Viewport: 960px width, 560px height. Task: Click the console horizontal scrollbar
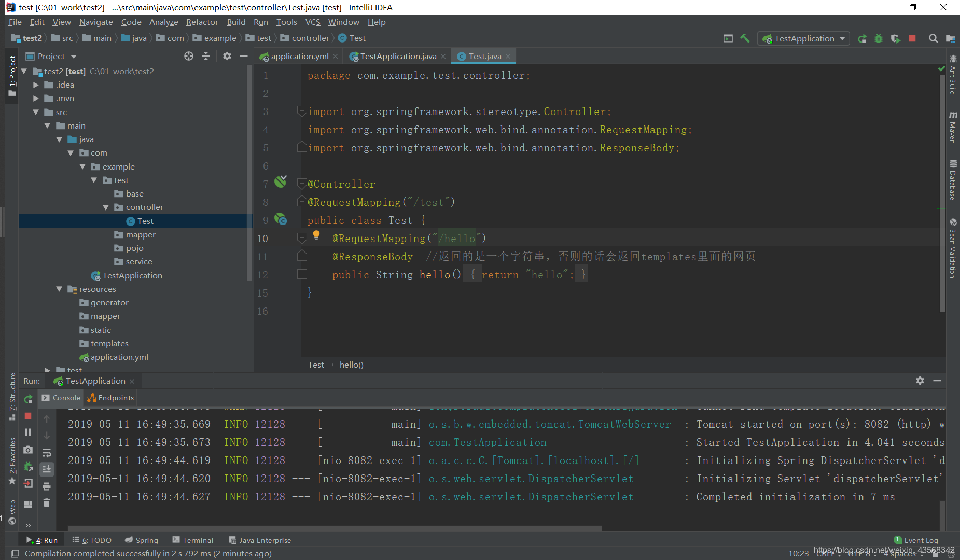click(335, 528)
